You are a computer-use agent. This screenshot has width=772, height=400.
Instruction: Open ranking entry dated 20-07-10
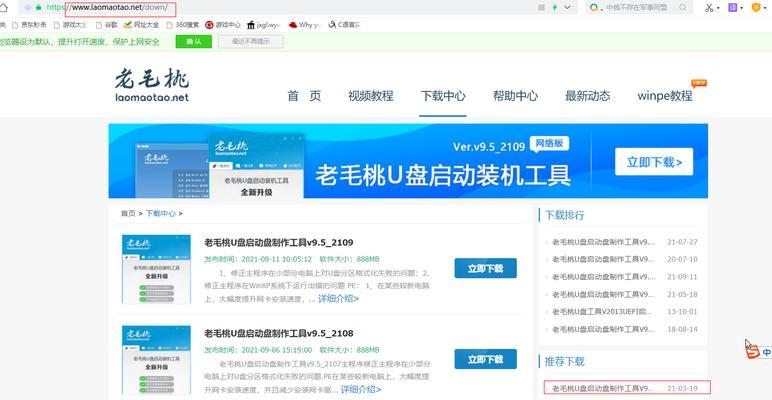coord(624,259)
